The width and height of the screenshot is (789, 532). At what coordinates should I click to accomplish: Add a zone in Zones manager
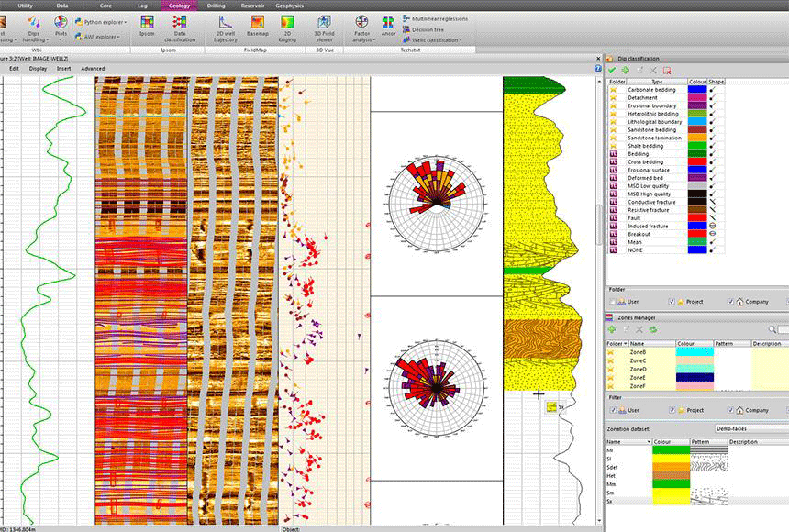pos(612,329)
